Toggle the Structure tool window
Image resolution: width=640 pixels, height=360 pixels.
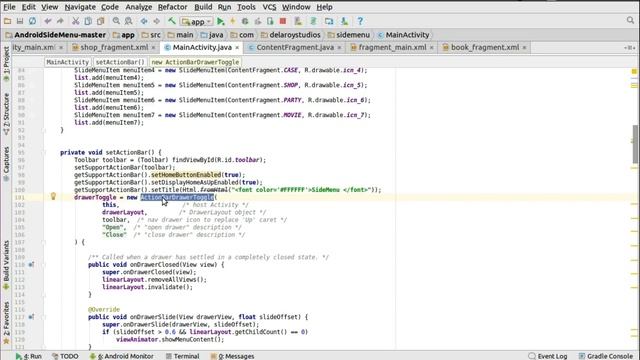tap(6, 114)
